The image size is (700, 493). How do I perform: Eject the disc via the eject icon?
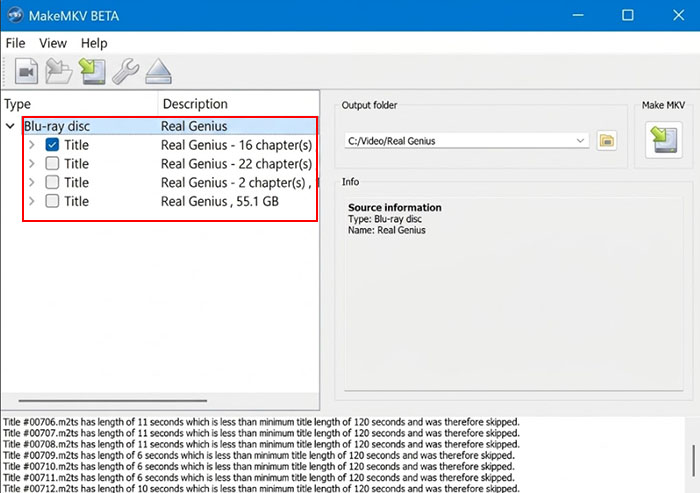[x=158, y=71]
